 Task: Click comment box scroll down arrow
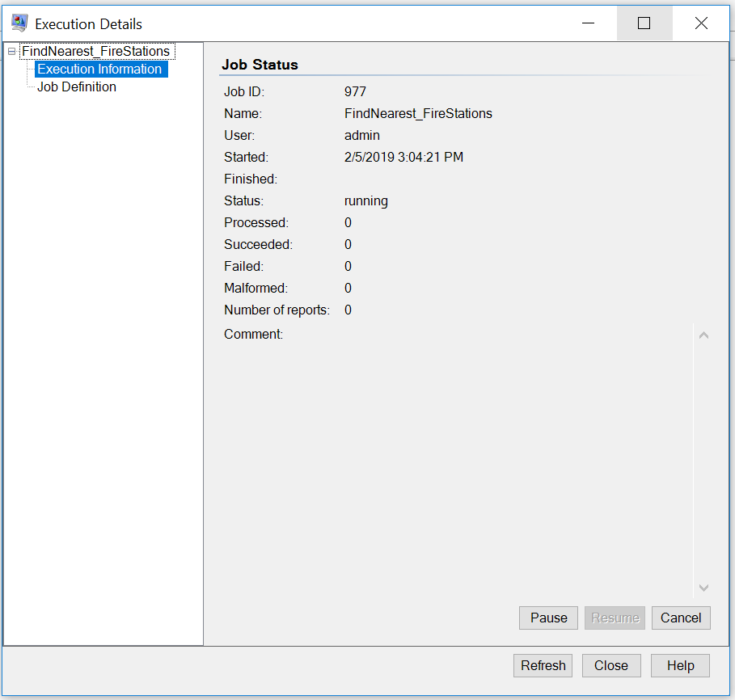[x=703, y=588]
